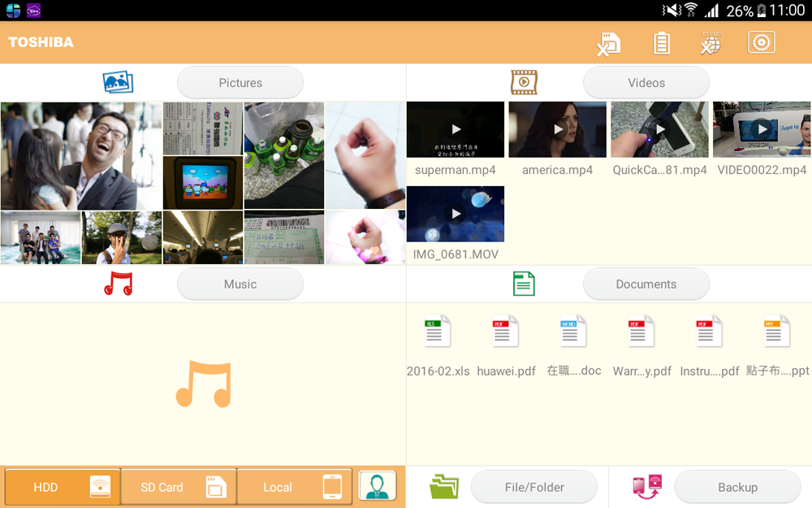Tap the Wi-Fi status bar icon

click(x=691, y=10)
